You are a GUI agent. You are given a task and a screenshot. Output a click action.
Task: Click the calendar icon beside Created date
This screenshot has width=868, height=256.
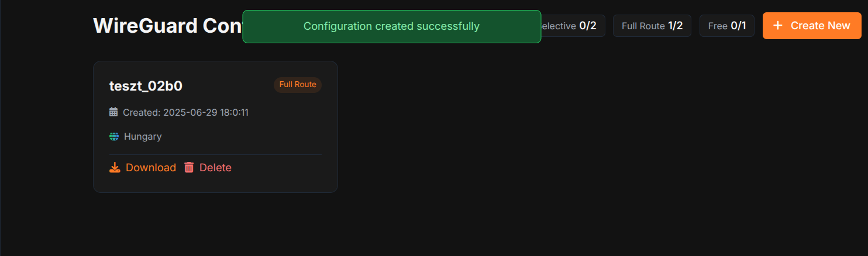[x=113, y=112]
